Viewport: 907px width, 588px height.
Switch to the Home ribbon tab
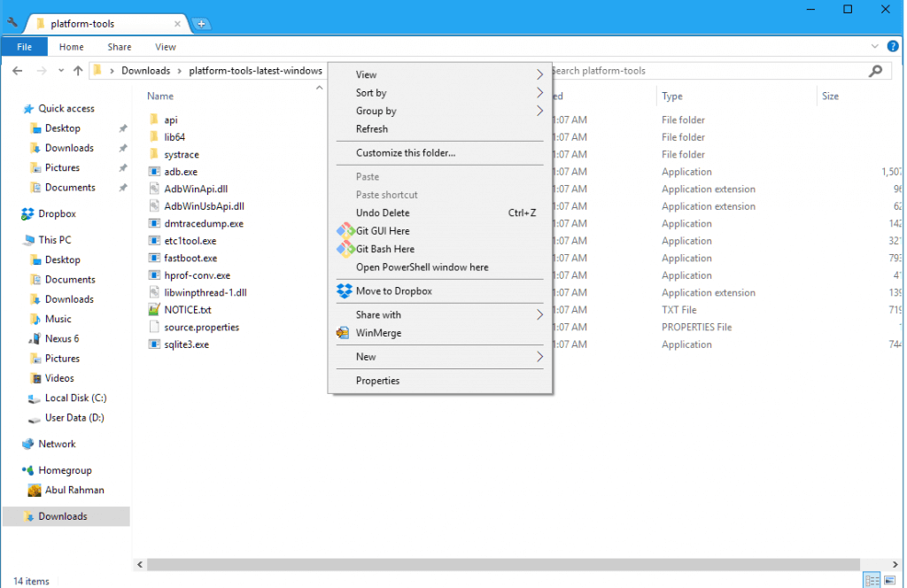pos(71,47)
